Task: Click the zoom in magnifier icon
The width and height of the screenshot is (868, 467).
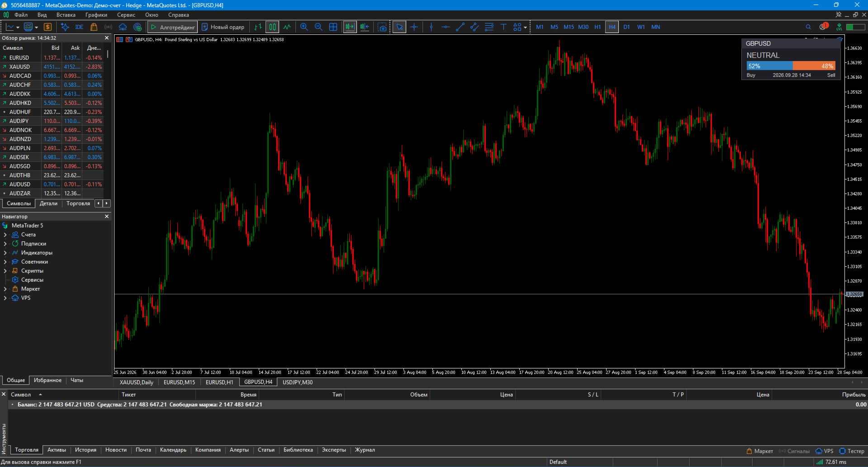Action: (x=304, y=27)
